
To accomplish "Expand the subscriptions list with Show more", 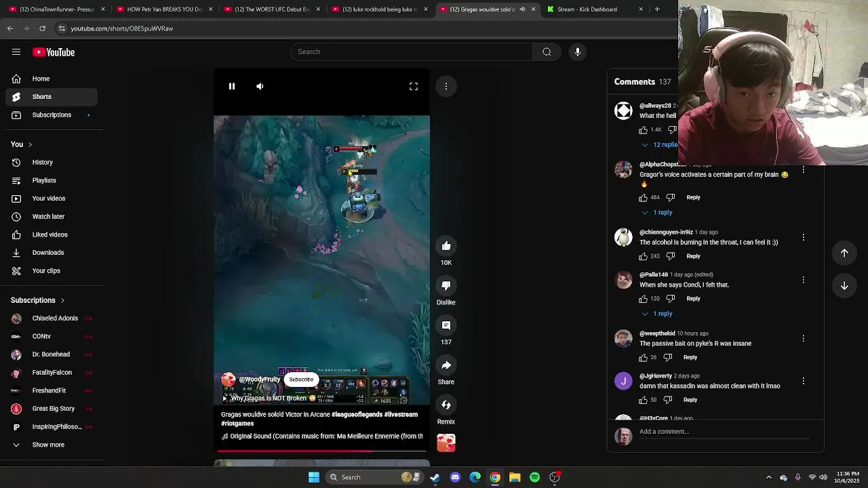I will 52,445.
